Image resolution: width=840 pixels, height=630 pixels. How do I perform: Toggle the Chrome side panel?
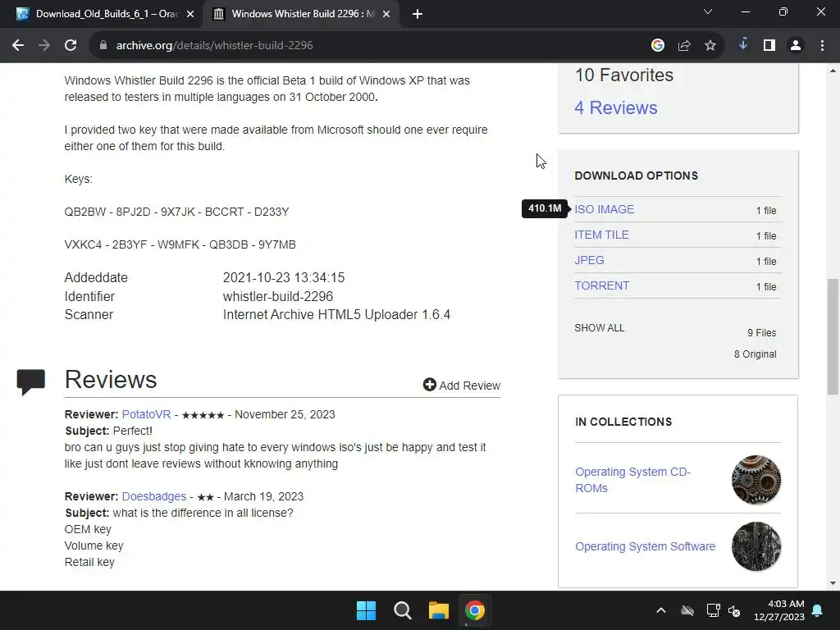click(x=769, y=46)
